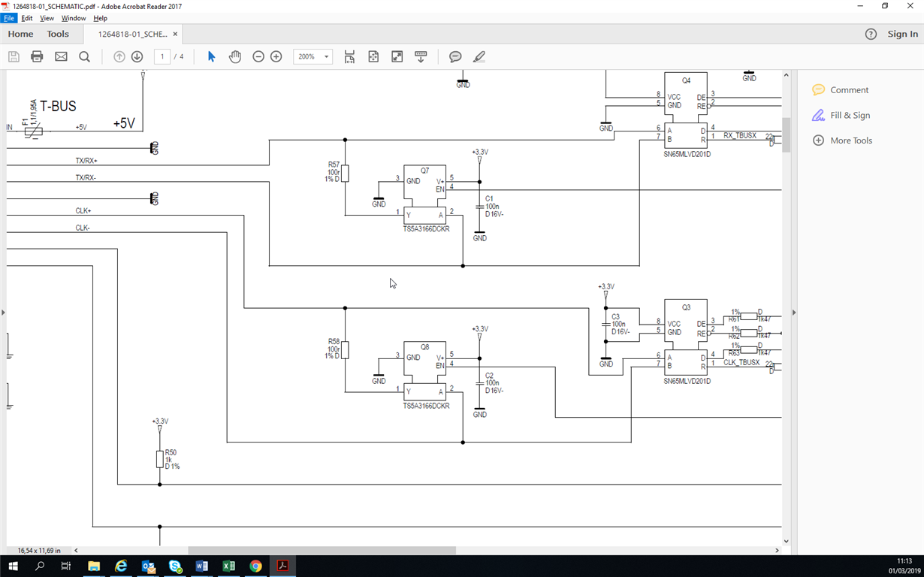The width and height of the screenshot is (924, 577).
Task: Open File Explorer from taskbar
Action: (94, 566)
